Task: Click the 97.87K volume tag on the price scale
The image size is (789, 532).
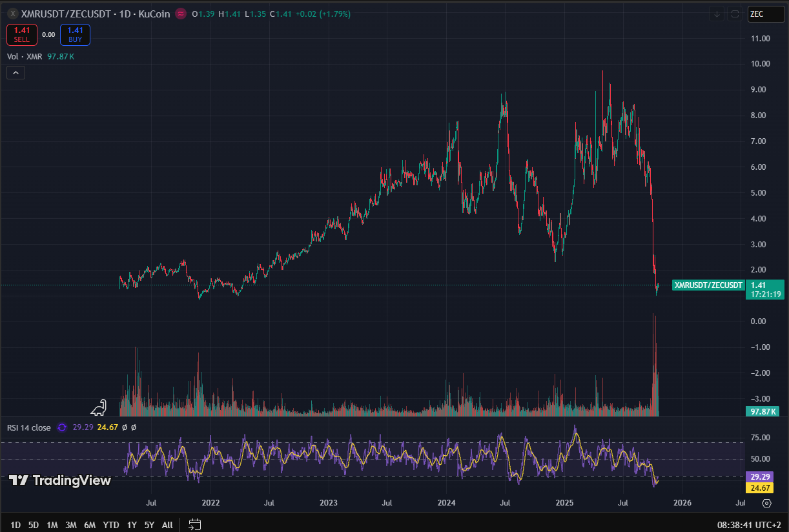Action: point(763,411)
